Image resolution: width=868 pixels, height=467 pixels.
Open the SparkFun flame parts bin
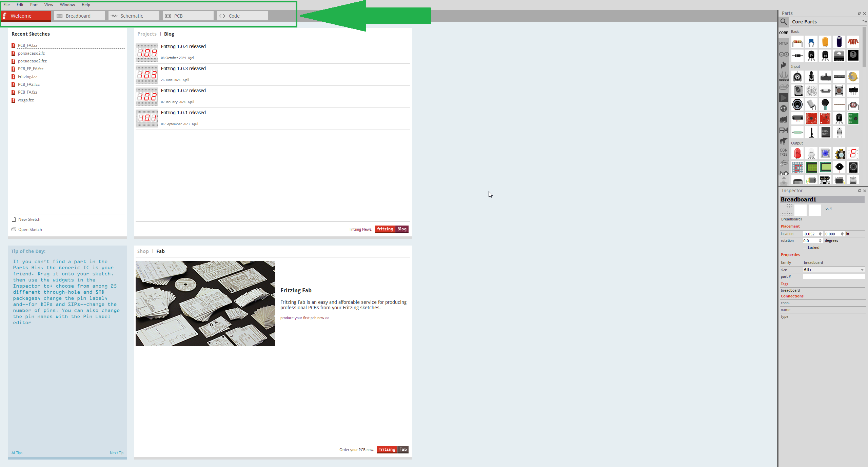point(784,65)
